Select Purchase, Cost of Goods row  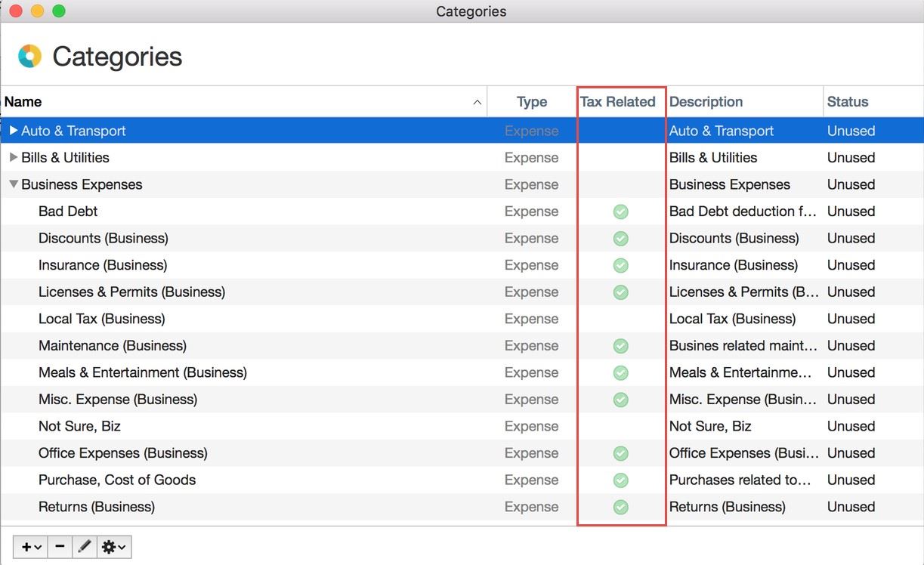pyautogui.click(x=116, y=480)
